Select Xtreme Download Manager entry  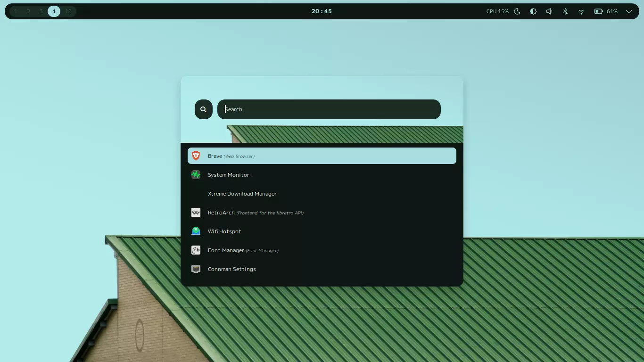click(322, 194)
